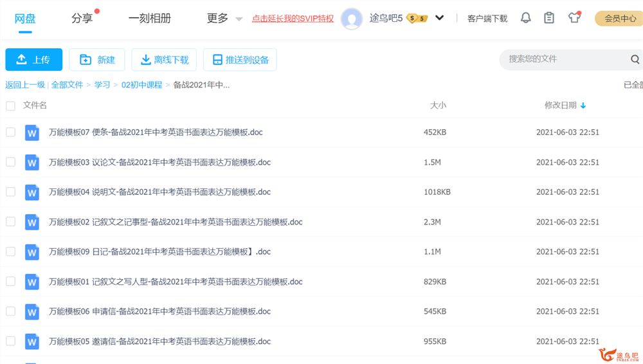Viewport: 643px width, 364px height.
Task: Check the box for 万能模板09 日记
Action: (x=11, y=251)
